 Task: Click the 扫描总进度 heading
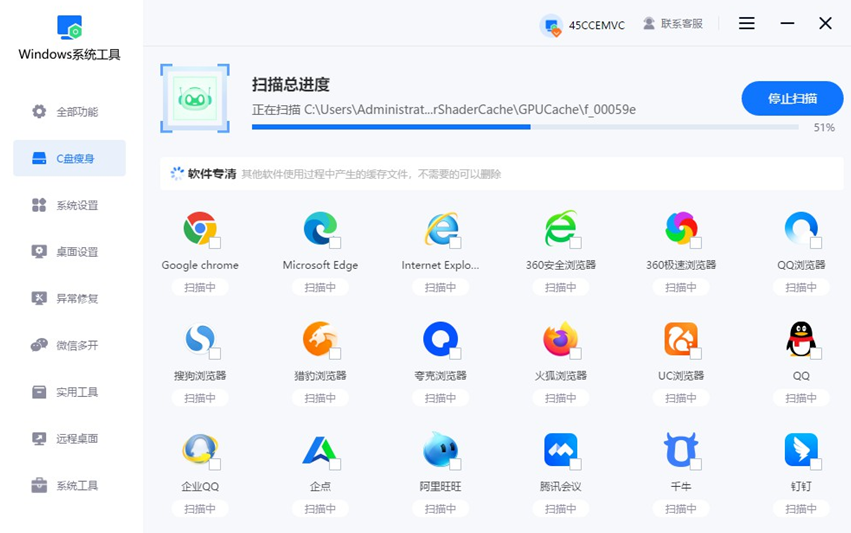click(x=291, y=84)
